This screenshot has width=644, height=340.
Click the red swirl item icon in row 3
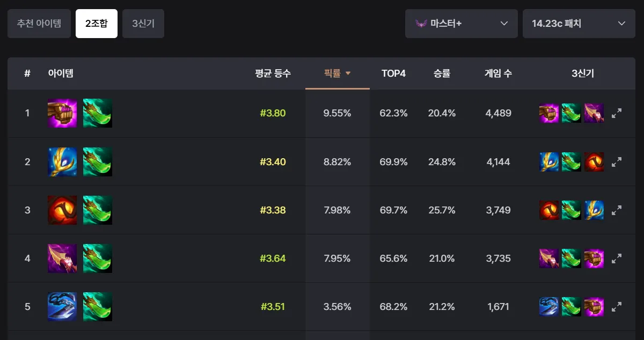[x=62, y=210]
